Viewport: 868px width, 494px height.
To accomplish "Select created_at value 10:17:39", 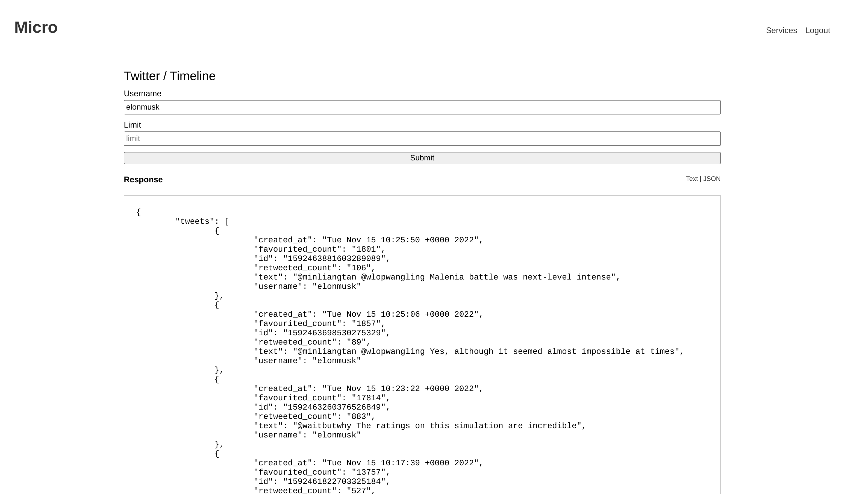I will (368, 463).
